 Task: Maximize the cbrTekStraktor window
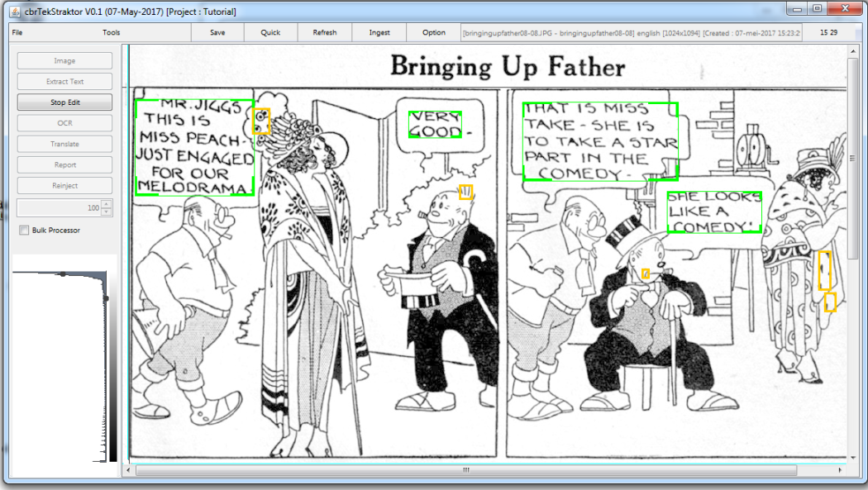(818, 8)
